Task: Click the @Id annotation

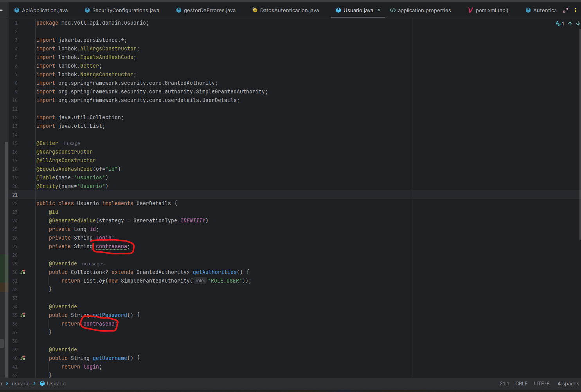Action: (x=54, y=212)
